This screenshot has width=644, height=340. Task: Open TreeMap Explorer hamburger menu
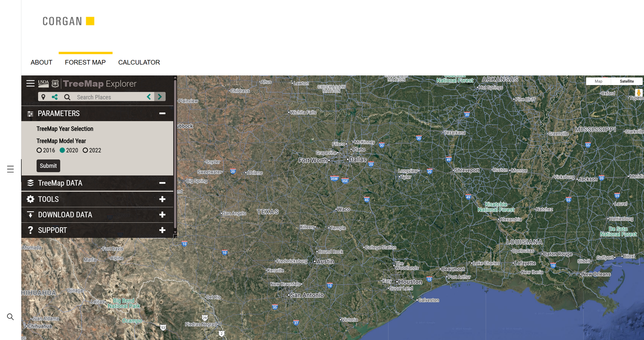[30, 83]
